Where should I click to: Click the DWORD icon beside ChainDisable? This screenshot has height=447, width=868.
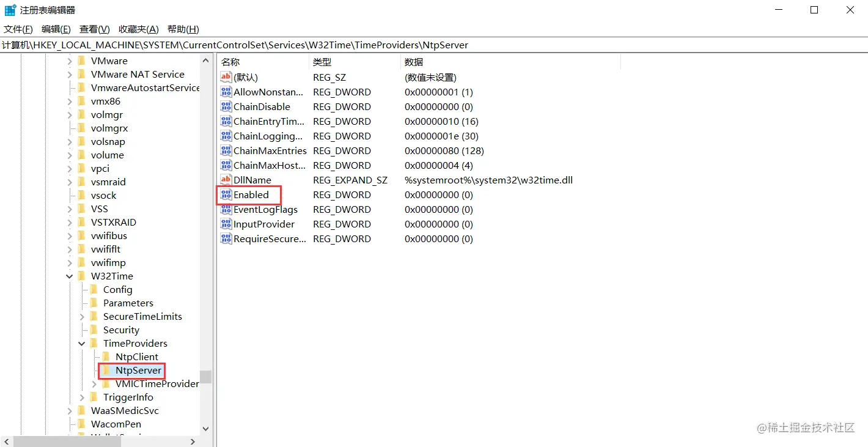pyautogui.click(x=226, y=107)
